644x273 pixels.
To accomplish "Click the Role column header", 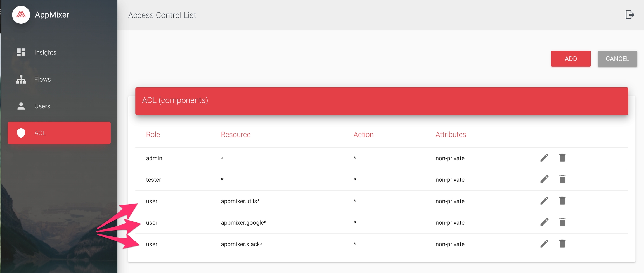I will pyautogui.click(x=153, y=135).
